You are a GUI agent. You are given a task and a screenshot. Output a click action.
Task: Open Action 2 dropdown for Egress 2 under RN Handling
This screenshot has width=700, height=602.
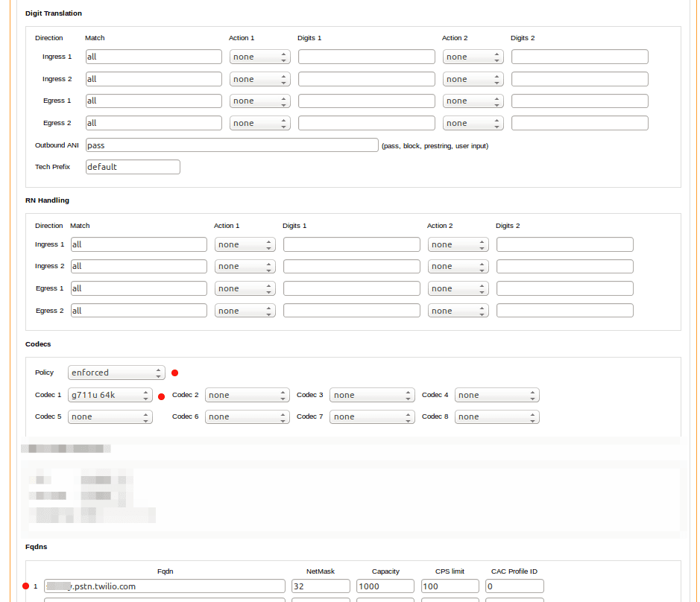pos(458,310)
